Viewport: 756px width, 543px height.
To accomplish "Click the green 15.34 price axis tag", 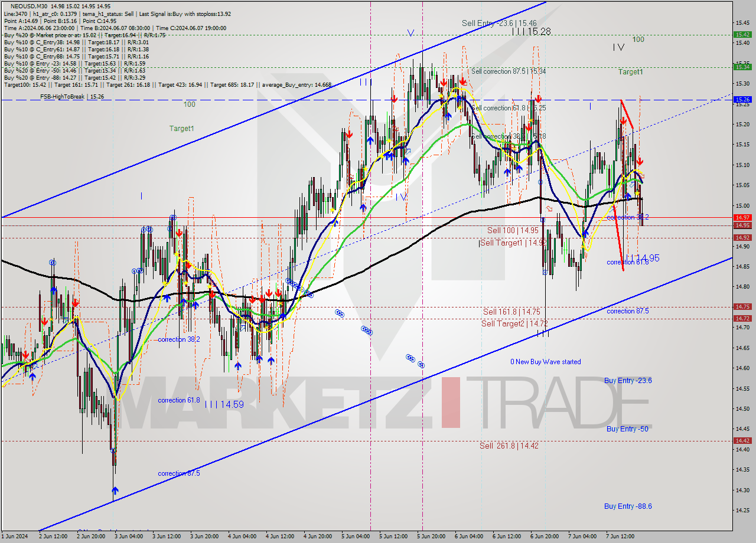I will [x=742, y=67].
